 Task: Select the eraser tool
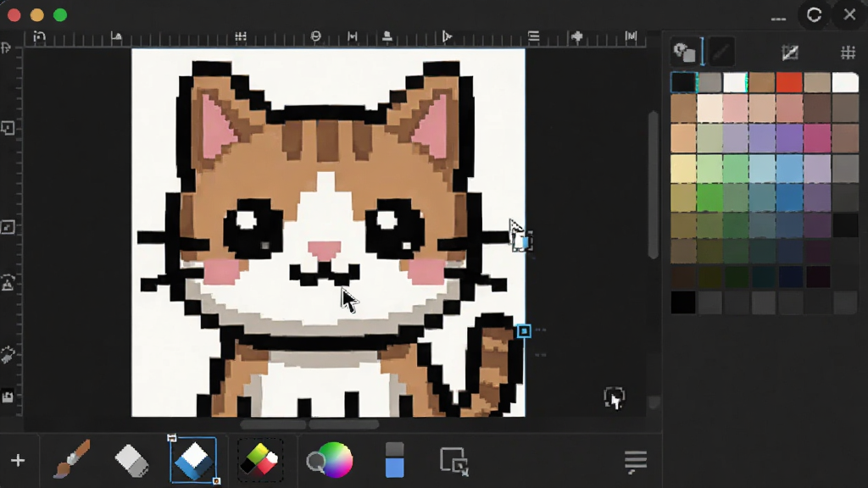point(131,460)
